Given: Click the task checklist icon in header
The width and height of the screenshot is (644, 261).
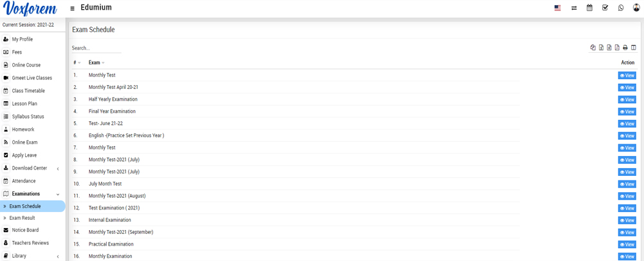Looking at the screenshot, I should (605, 8).
